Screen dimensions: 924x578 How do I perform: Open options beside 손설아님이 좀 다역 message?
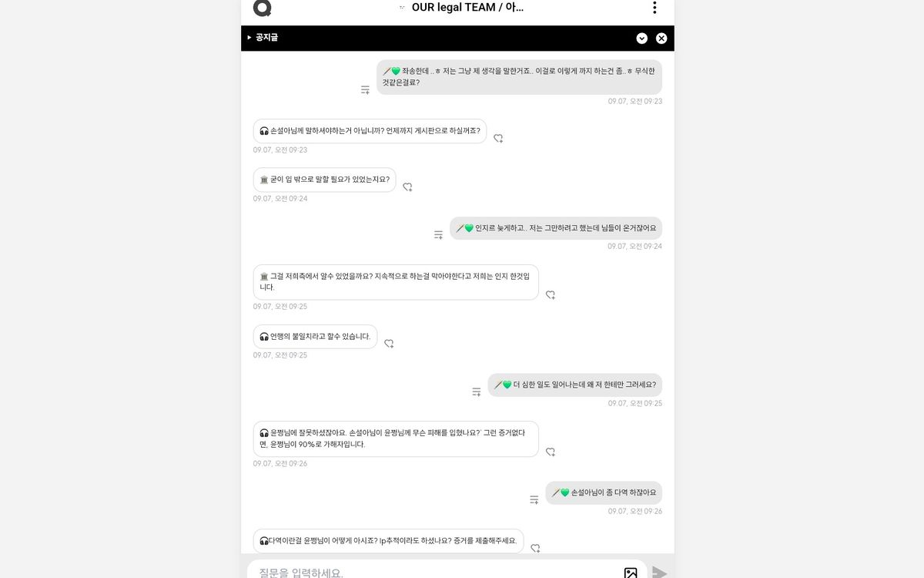(534, 500)
